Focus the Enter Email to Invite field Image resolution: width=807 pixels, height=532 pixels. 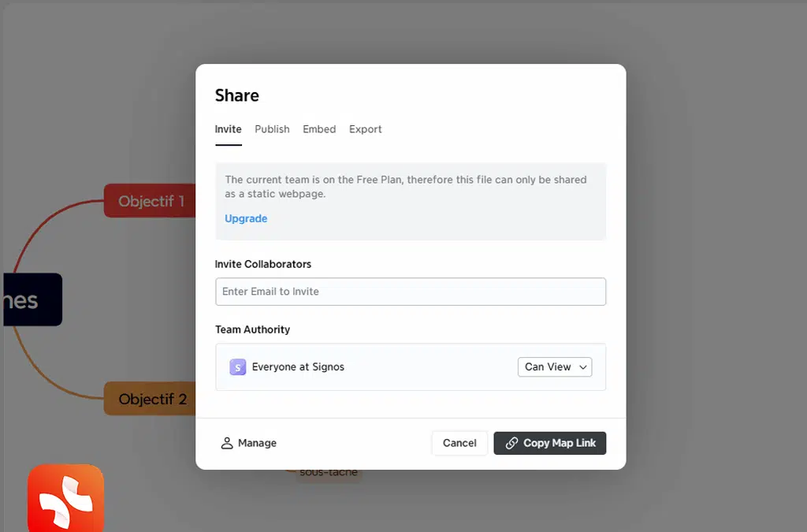410,292
